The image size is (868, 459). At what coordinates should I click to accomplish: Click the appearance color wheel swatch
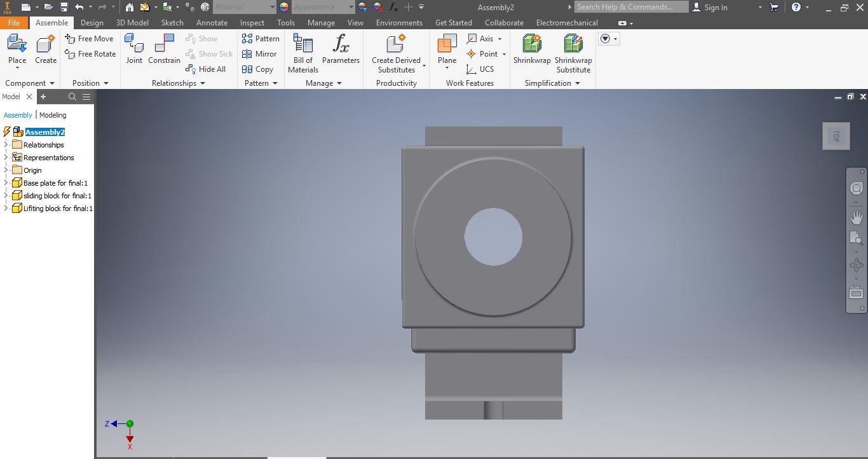point(283,7)
